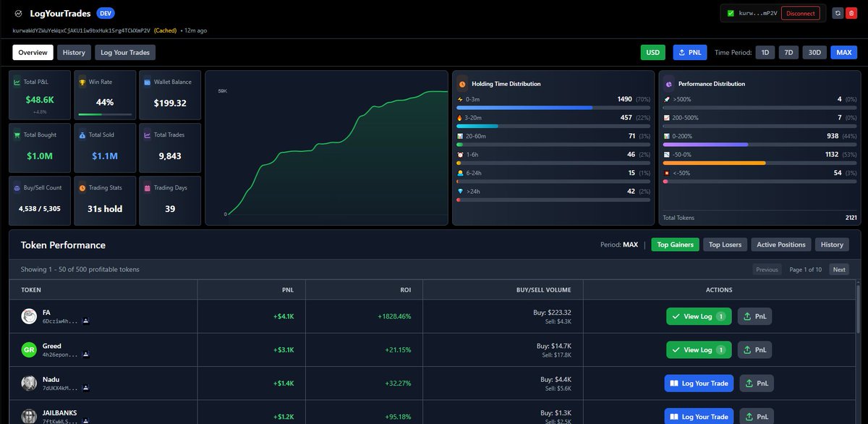The width and height of the screenshot is (868, 424).
Task: Click the PNL column header
Action: coord(287,289)
